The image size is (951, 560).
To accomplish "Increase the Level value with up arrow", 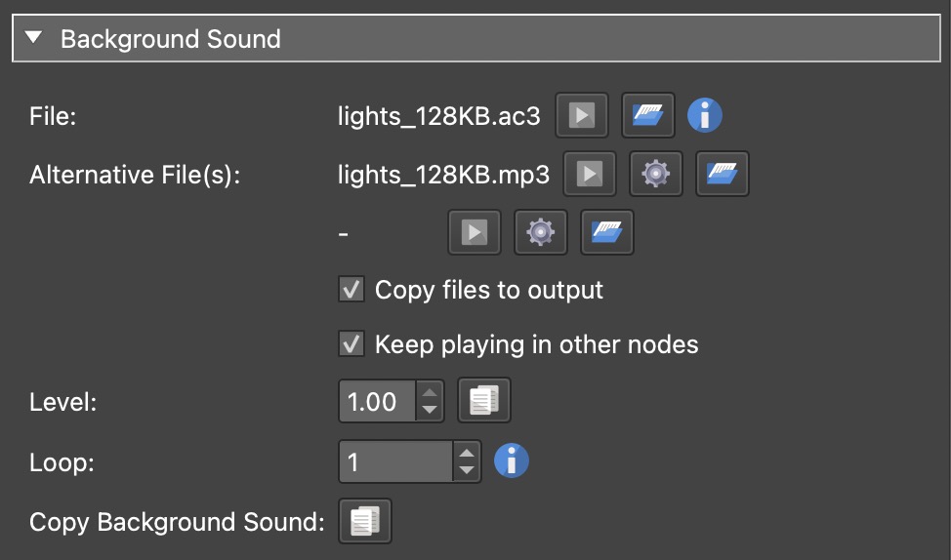I will point(430,392).
